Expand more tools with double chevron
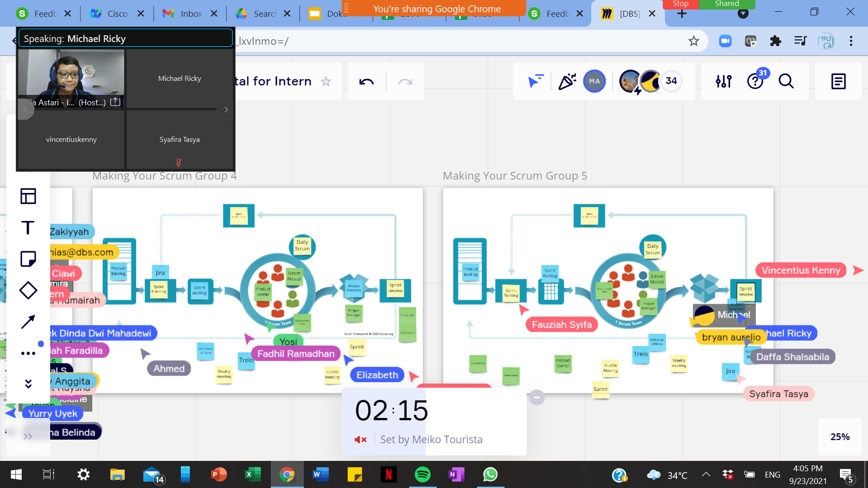The width and height of the screenshot is (868, 488). click(x=28, y=384)
